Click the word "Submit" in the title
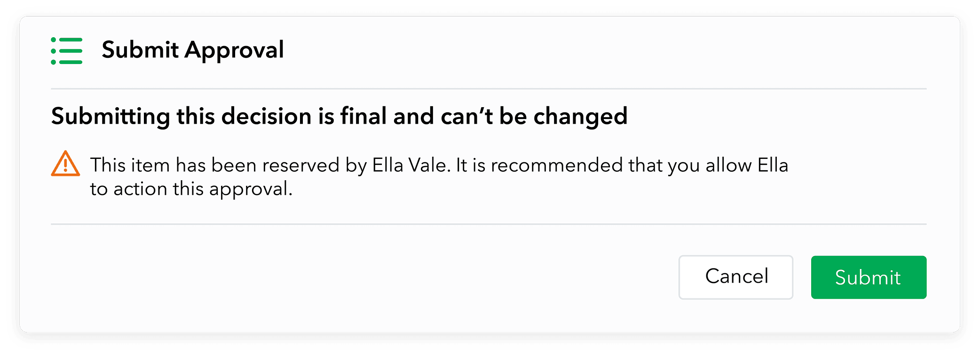Image resolution: width=980 pixels, height=356 pixels. pyautogui.click(x=140, y=50)
